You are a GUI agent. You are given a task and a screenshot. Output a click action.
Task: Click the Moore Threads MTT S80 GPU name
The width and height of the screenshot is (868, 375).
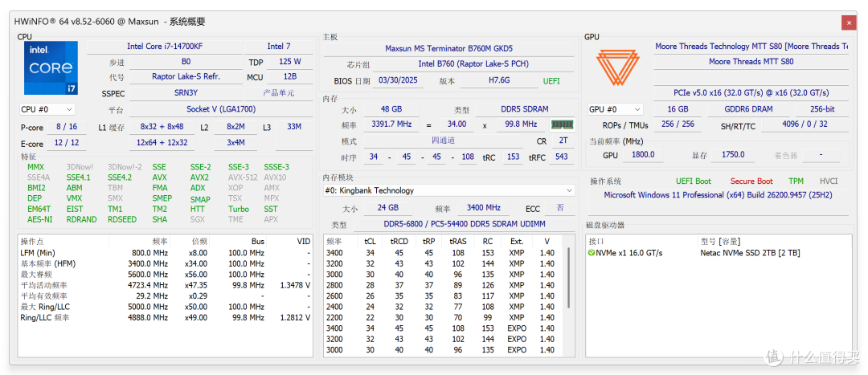click(751, 62)
